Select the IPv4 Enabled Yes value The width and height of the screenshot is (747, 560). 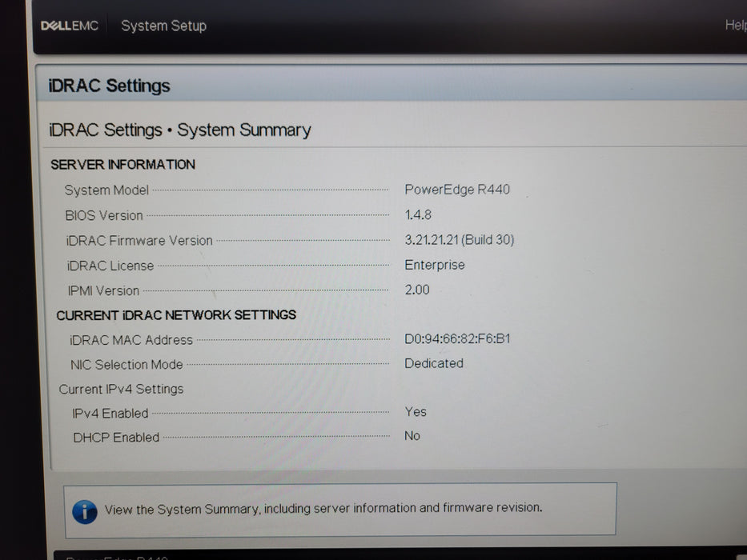(416, 411)
